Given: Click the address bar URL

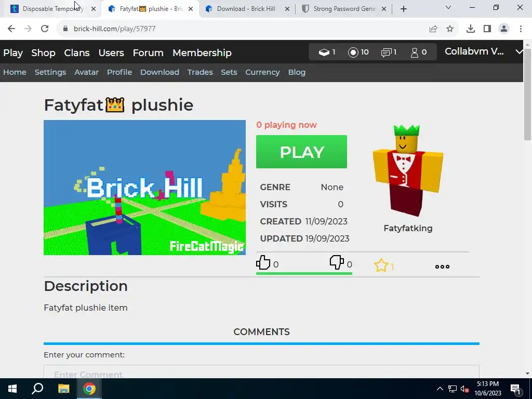Looking at the screenshot, I should tap(115, 29).
